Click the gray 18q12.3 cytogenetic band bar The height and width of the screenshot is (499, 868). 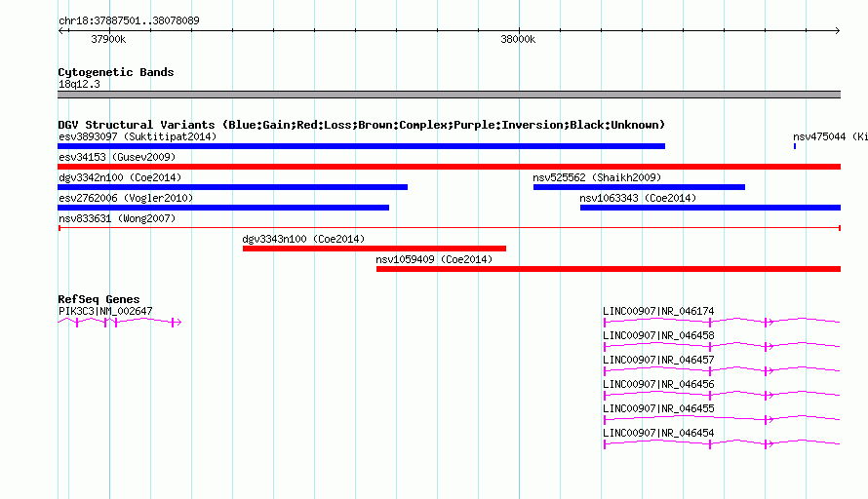pos(449,95)
